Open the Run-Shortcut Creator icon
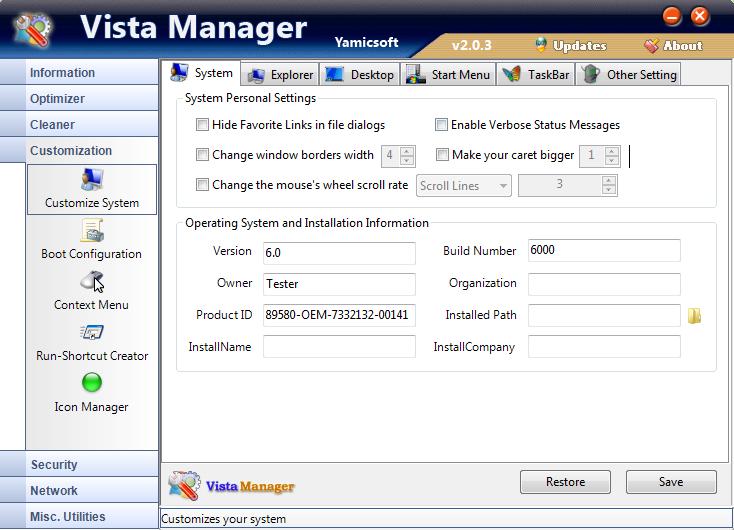 (92, 333)
